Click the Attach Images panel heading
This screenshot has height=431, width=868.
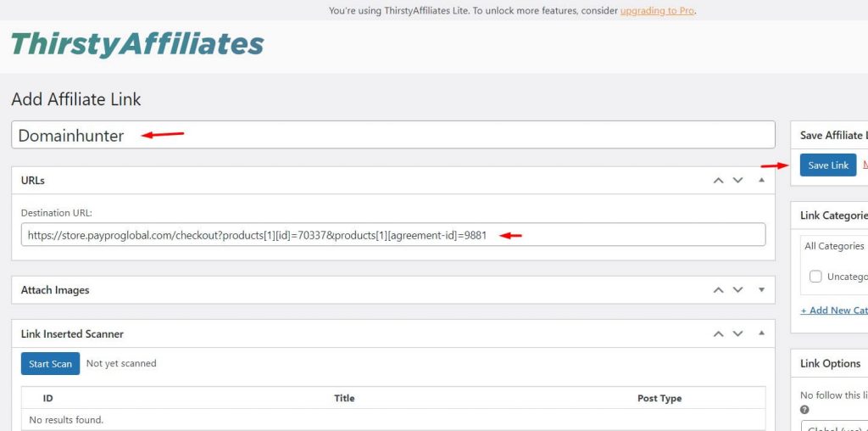[55, 289]
